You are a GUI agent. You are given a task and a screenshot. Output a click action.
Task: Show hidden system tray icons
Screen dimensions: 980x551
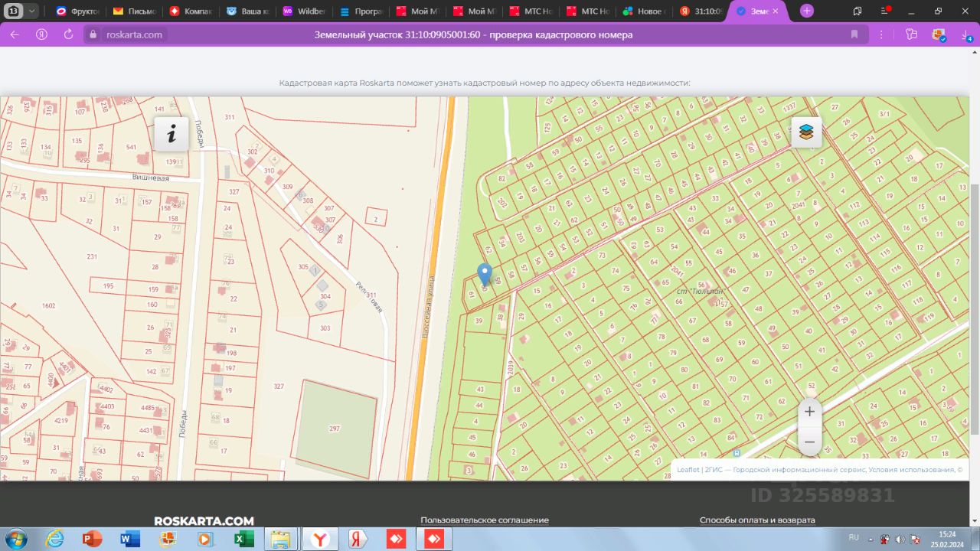(x=871, y=539)
